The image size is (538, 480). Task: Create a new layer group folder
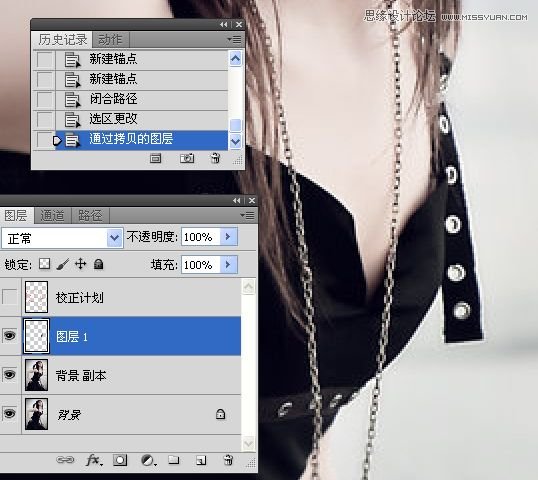174,460
